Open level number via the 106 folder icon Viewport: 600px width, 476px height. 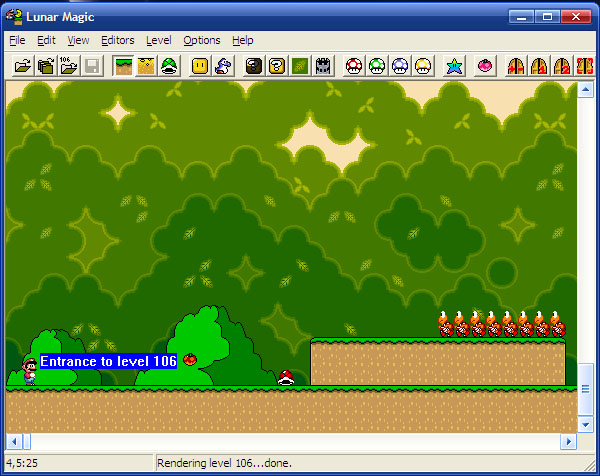pos(69,66)
